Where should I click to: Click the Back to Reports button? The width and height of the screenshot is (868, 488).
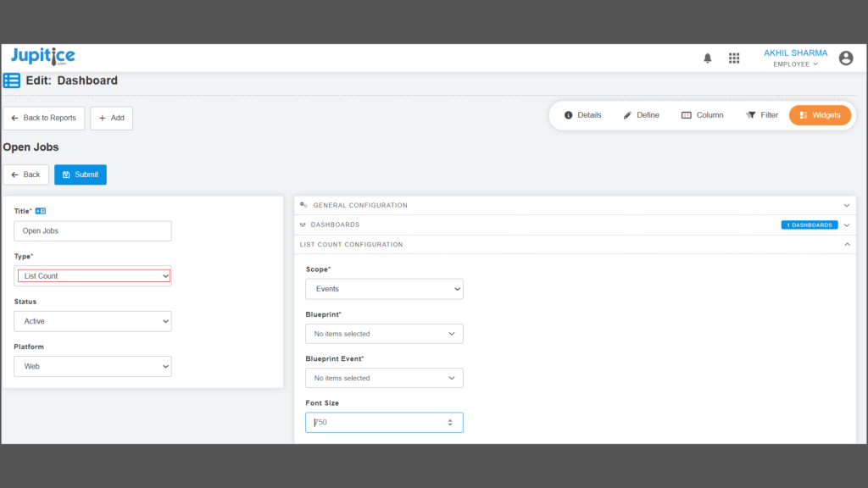point(43,119)
